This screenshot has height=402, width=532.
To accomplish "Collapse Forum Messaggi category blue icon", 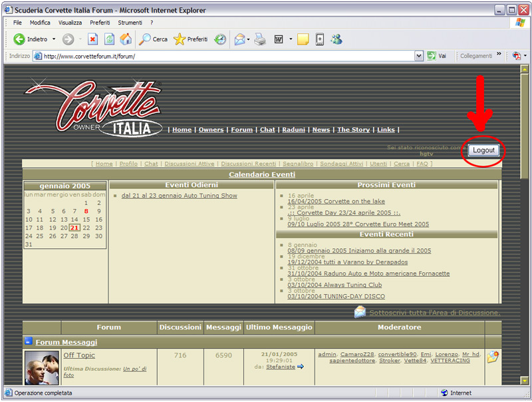I will (29, 341).
